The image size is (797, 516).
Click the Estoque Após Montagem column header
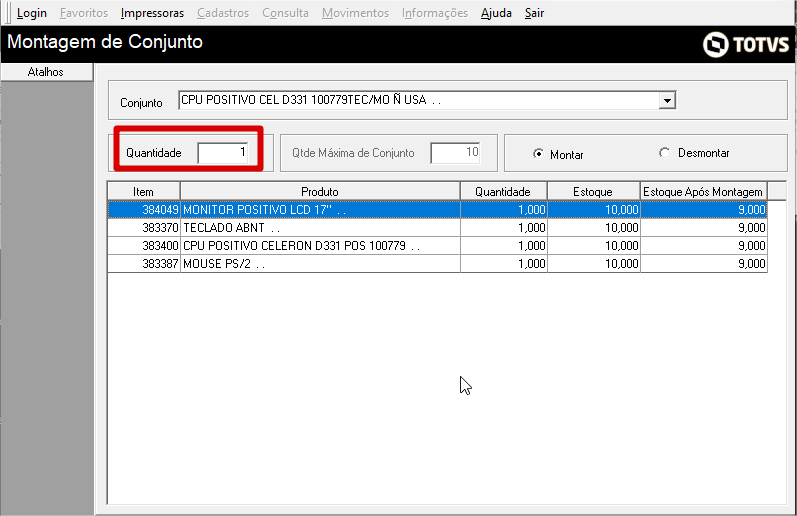pos(703,192)
